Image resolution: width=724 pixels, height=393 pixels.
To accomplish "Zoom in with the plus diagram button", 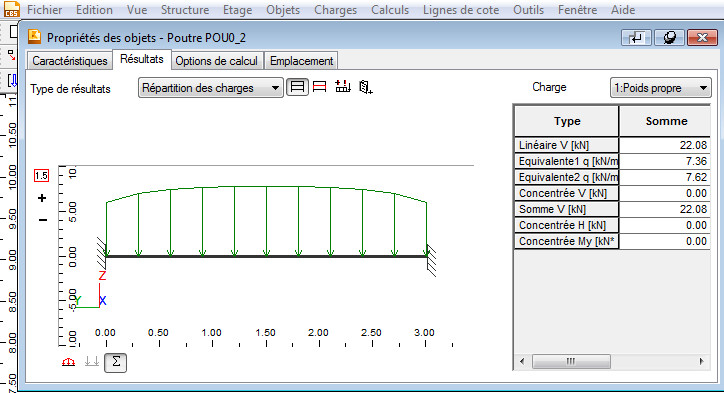I will click(x=42, y=198).
